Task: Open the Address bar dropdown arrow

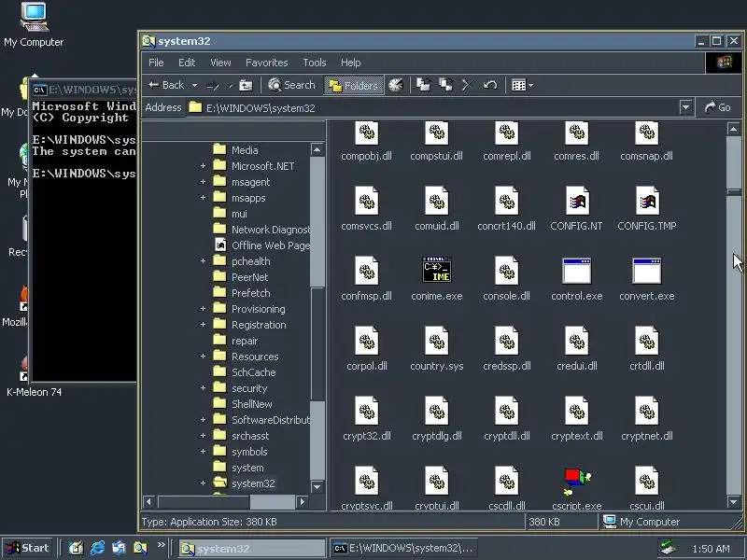Action: [685, 107]
